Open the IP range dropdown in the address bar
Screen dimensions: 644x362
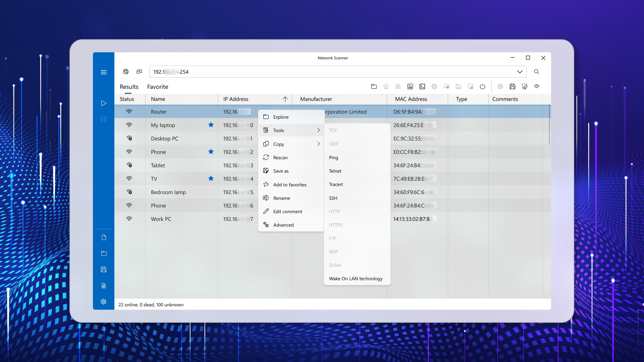[x=520, y=72]
